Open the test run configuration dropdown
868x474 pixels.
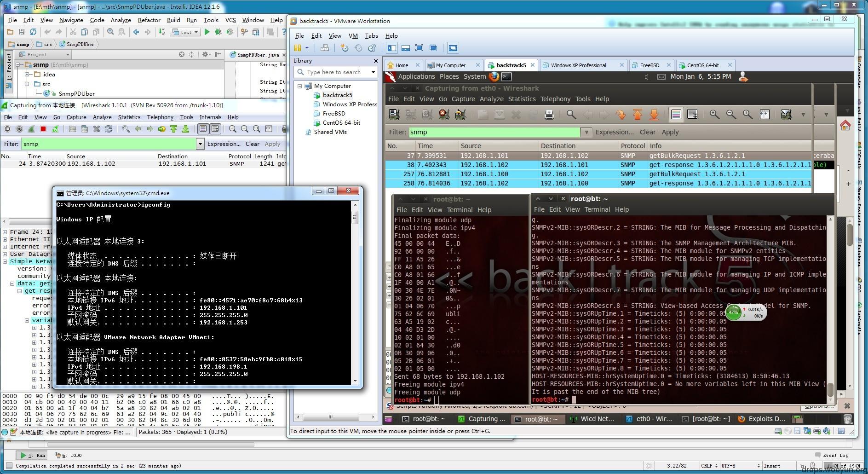point(185,32)
